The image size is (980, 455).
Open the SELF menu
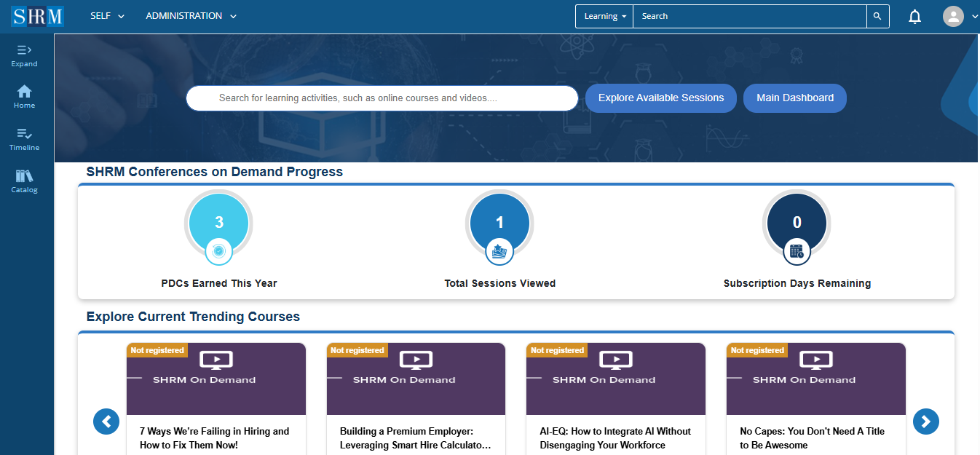click(108, 16)
